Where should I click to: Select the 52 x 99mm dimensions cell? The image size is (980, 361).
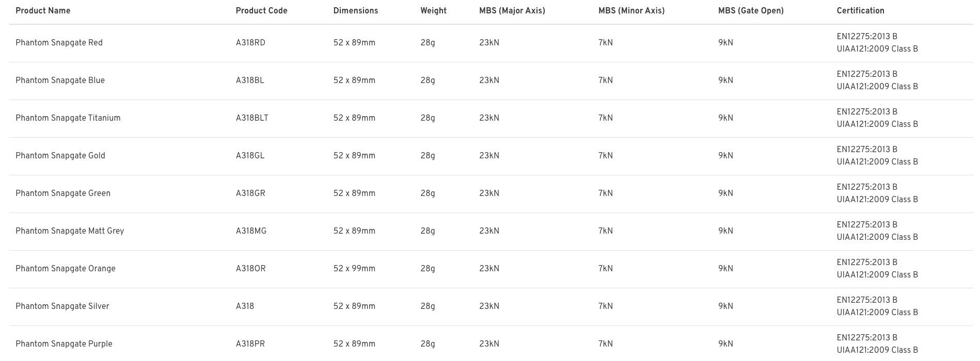point(354,269)
